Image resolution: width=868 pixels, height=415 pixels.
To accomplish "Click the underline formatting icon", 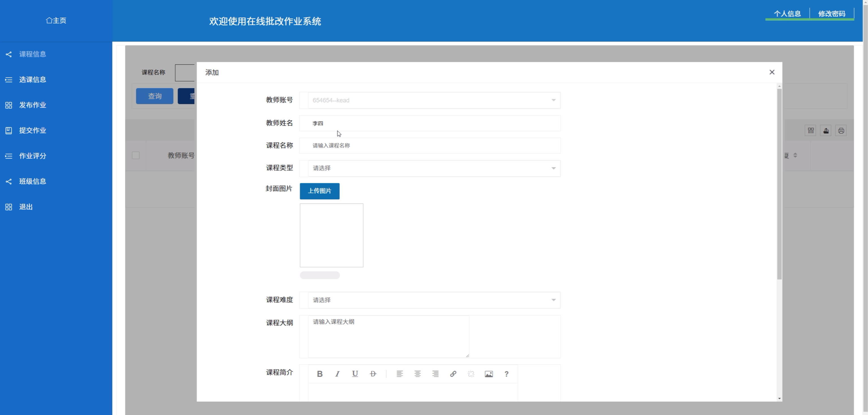I will (x=355, y=373).
